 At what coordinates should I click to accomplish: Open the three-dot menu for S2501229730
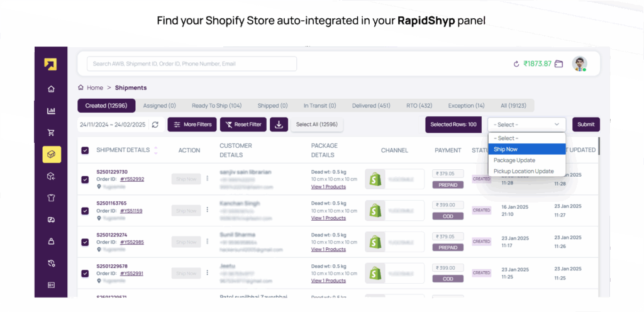point(208,179)
